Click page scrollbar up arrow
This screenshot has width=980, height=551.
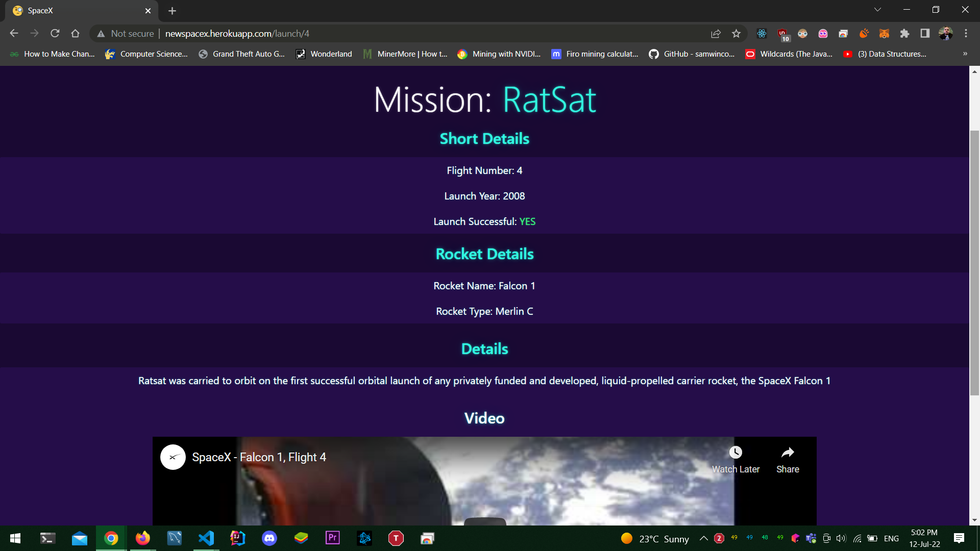[x=975, y=71]
